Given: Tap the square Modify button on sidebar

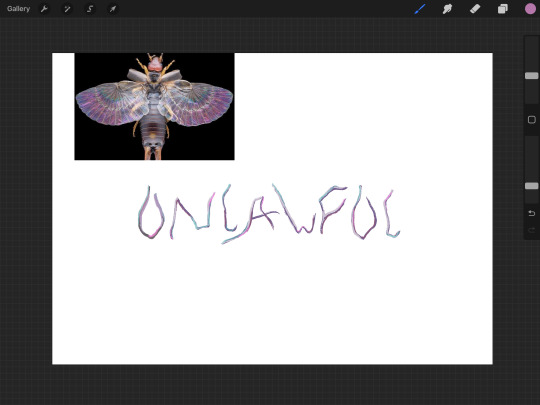Looking at the screenshot, I should click(531, 120).
